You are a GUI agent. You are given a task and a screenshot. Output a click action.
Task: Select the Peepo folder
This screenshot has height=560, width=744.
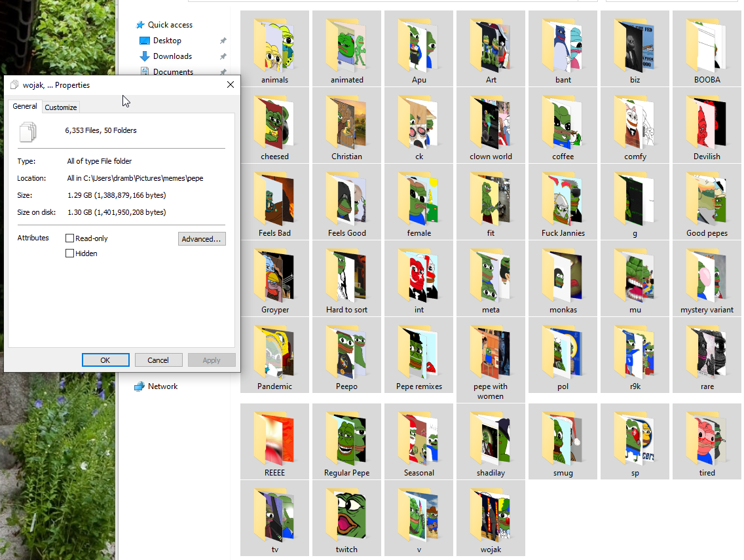[x=346, y=355]
